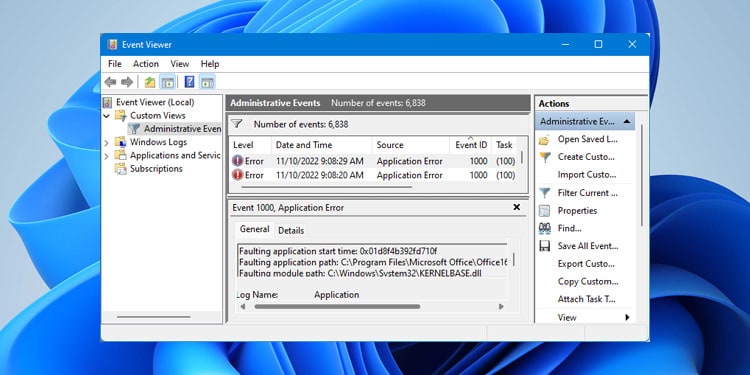This screenshot has width=750, height=375.
Task: Click Copy Custom View action
Action: (x=588, y=281)
